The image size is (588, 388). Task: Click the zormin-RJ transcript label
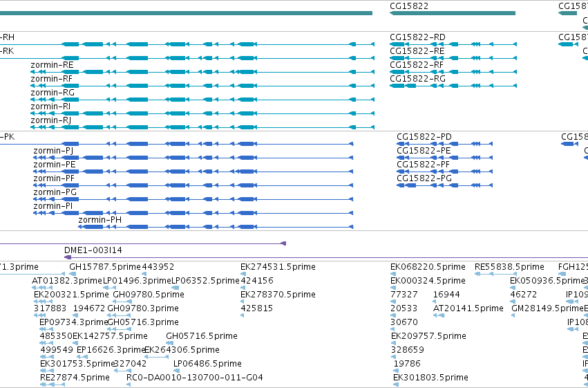(50, 120)
